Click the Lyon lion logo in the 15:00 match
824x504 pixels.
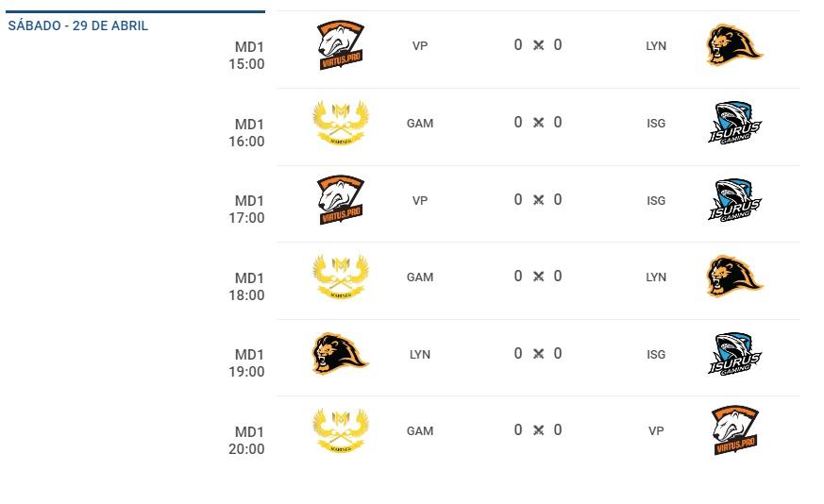734,45
